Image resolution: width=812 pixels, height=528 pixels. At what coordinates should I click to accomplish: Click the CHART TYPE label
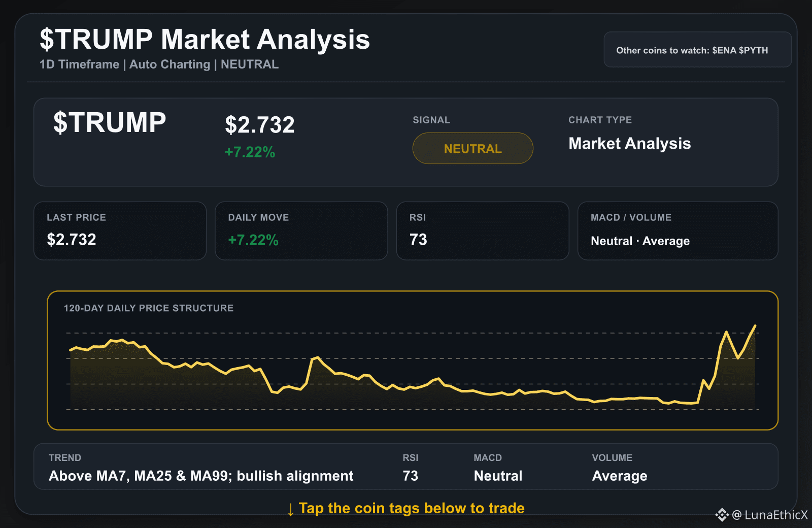(600, 120)
